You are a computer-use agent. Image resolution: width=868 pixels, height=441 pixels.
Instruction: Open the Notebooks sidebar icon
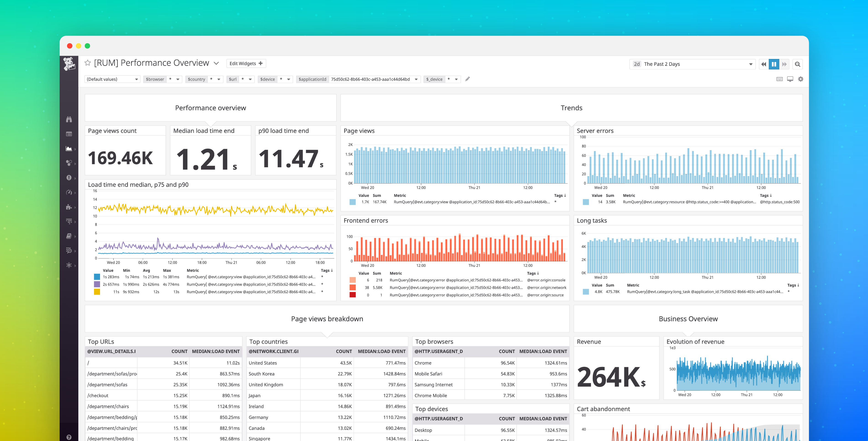pyautogui.click(x=69, y=236)
